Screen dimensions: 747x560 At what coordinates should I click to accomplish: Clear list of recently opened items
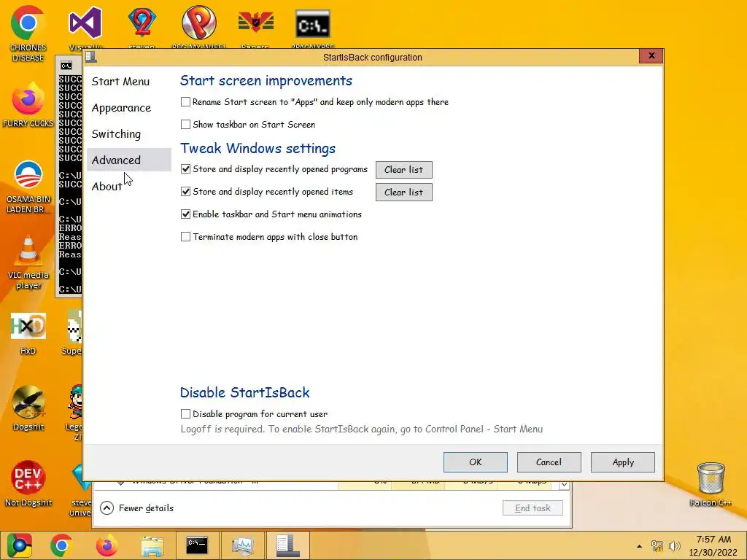(403, 192)
